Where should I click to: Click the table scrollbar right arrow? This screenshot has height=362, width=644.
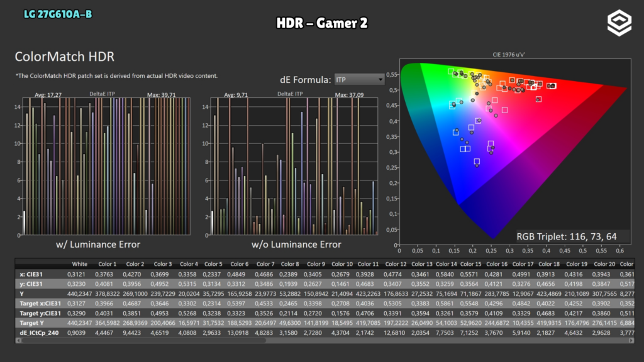[631, 341]
